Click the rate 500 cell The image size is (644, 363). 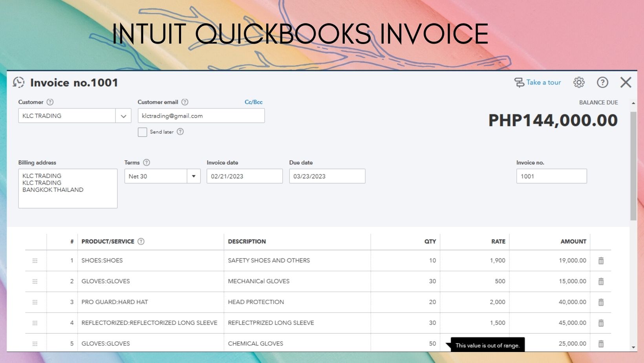pos(475,281)
